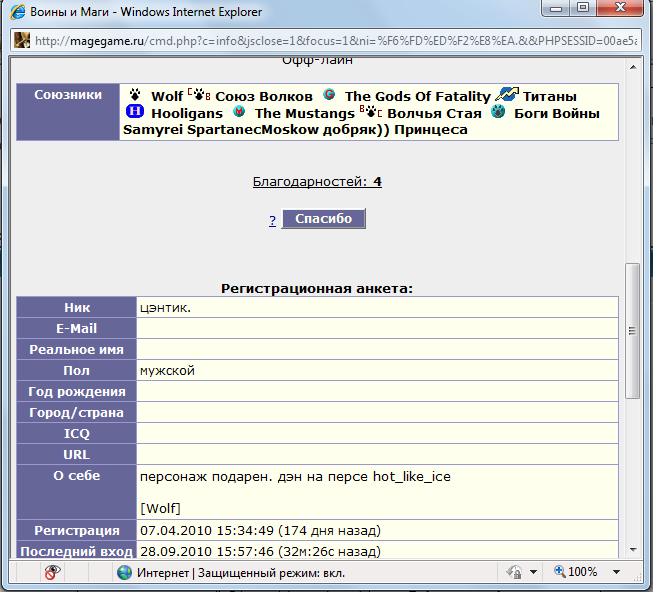Open the Hooligans ally link

pyautogui.click(x=187, y=113)
